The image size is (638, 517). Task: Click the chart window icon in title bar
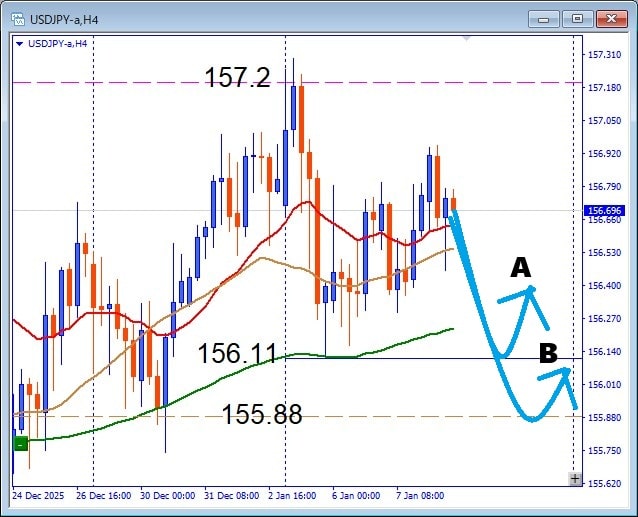18,19
